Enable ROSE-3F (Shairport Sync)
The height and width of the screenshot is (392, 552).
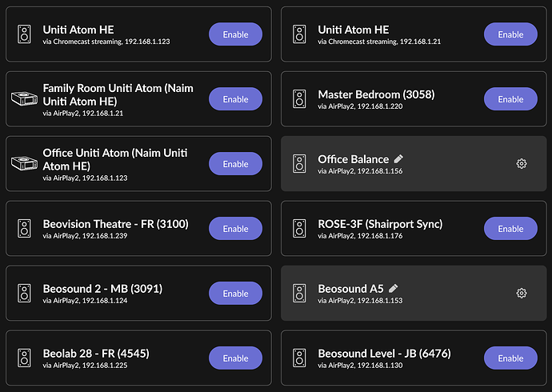point(510,229)
